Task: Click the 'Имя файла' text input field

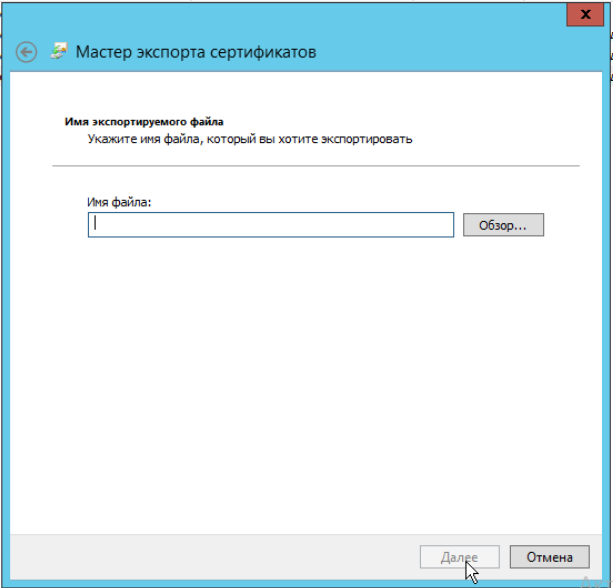Action: point(270,225)
